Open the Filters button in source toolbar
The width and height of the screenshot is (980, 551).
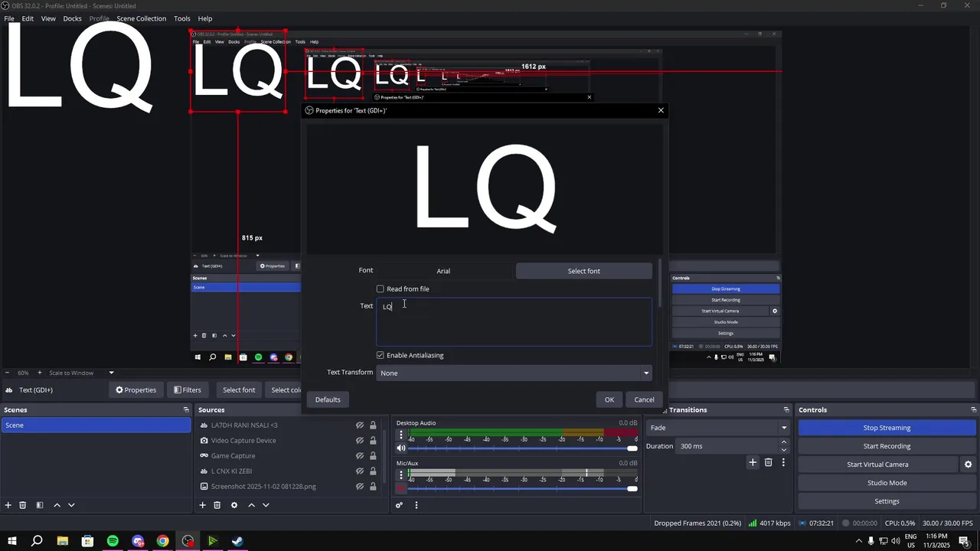188,390
